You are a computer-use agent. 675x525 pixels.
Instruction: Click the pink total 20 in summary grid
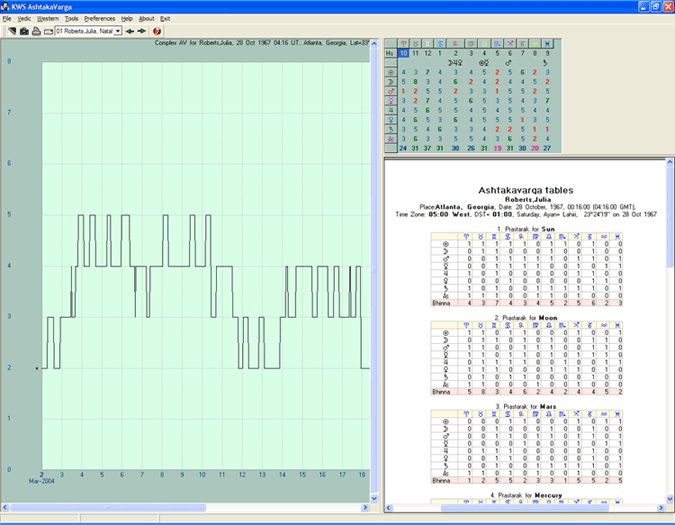[535, 148]
